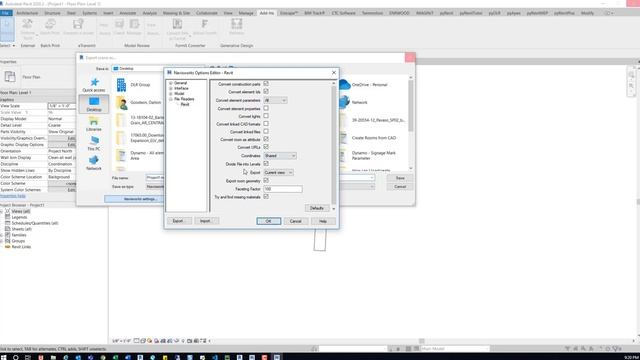Expand Model node in options tree
Viewport: 640px width, 360px height.
(x=171, y=93)
